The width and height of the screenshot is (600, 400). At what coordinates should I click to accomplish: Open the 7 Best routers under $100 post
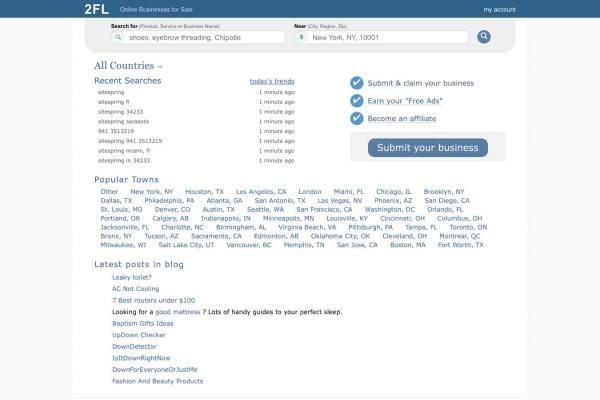pyautogui.click(x=153, y=300)
